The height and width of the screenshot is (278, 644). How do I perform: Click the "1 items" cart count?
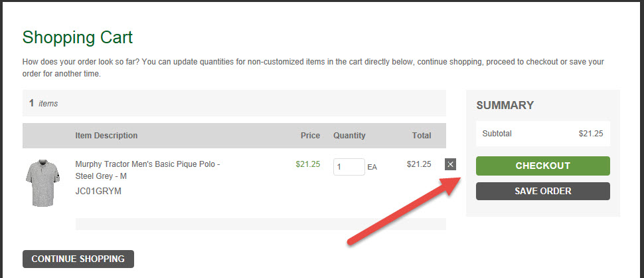tap(44, 104)
